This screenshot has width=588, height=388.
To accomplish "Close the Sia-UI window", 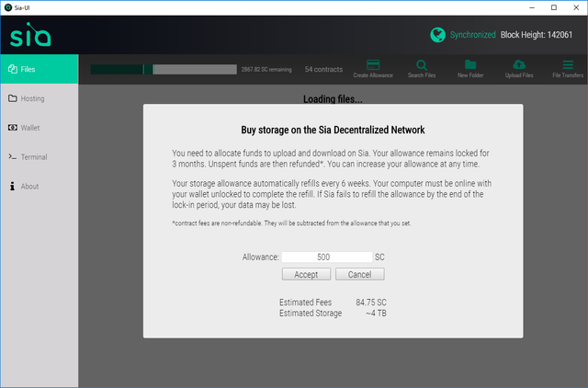I will click(576, 7).
